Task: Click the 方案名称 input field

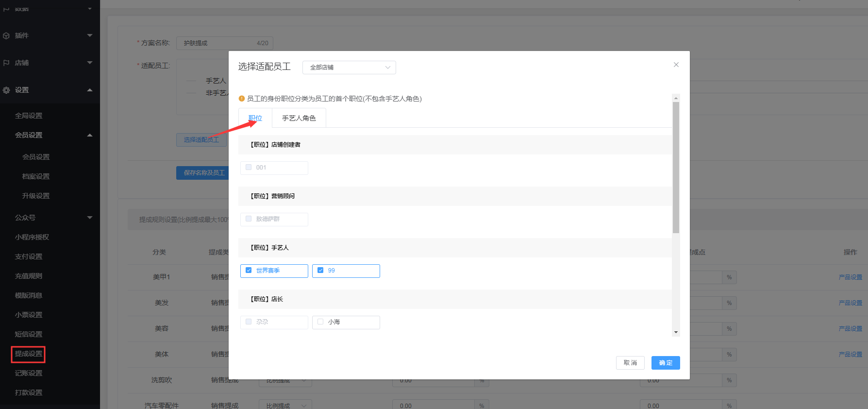Action: [x=224, y=43]
